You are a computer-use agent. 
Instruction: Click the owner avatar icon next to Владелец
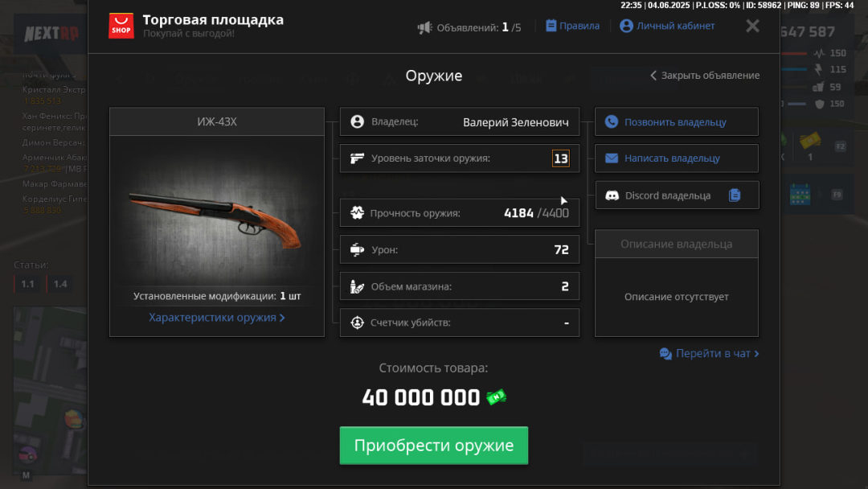point(358,122)
